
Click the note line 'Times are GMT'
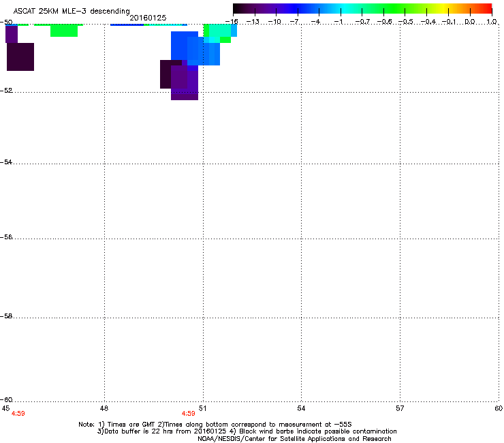click(x=215, y=425)
